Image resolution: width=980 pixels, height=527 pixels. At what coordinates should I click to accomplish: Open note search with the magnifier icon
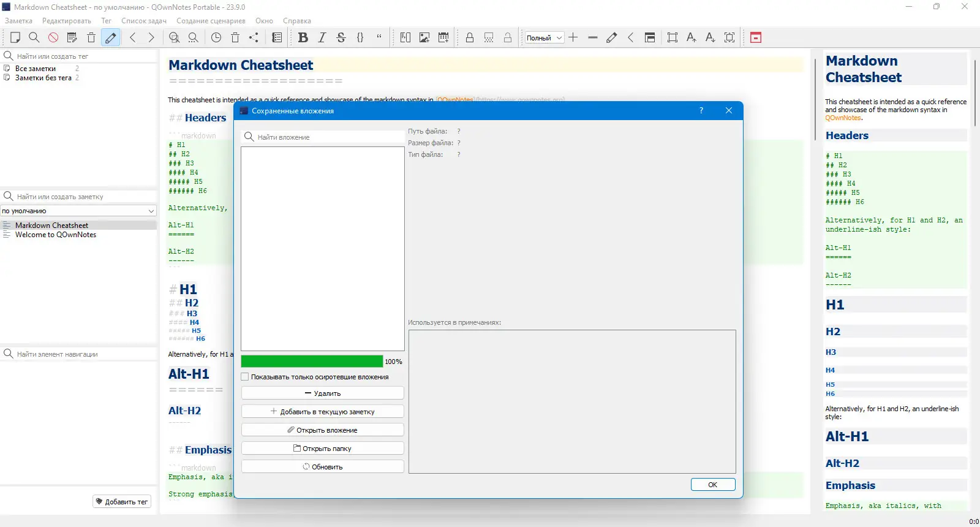click(x=34, y=37)
